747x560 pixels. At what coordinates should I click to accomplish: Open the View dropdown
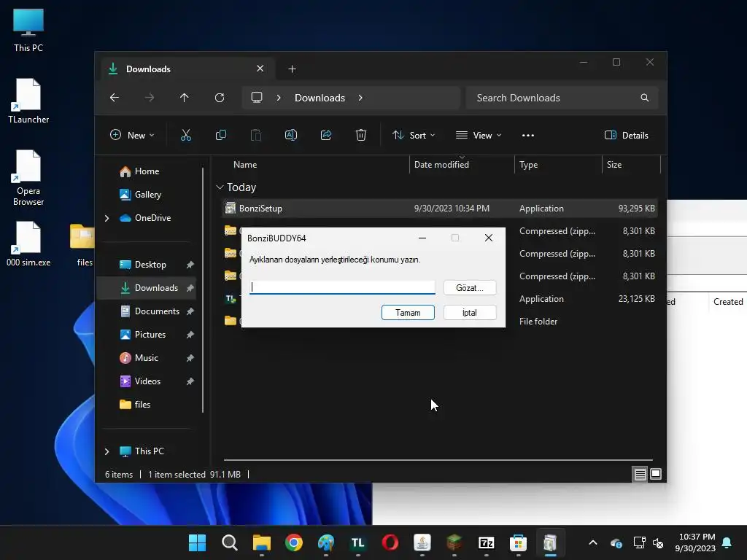(479, 135)
